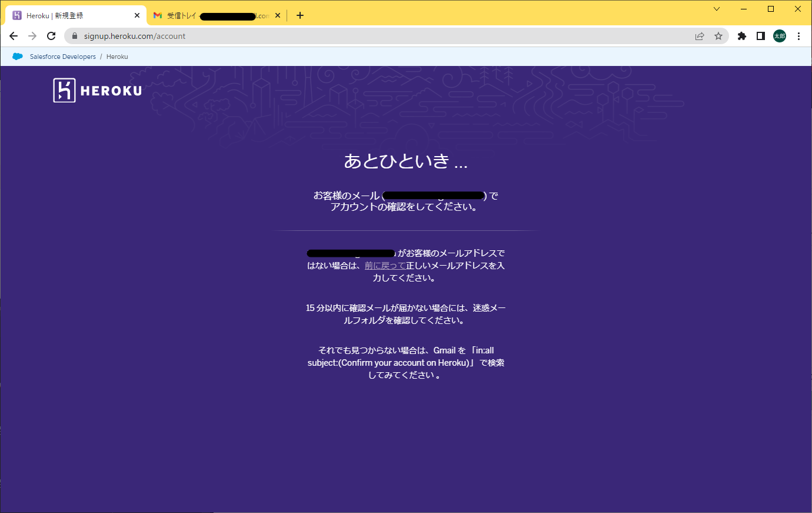Click the 前に戻って link
The image size is (812, 513).
click(x=385, y=266)
